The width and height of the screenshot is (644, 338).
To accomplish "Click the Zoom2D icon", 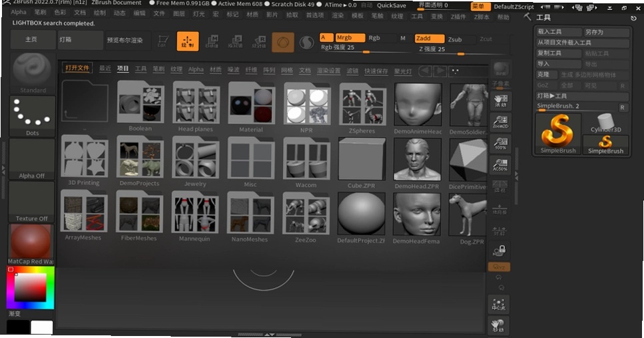I will [x=500, y=122].
